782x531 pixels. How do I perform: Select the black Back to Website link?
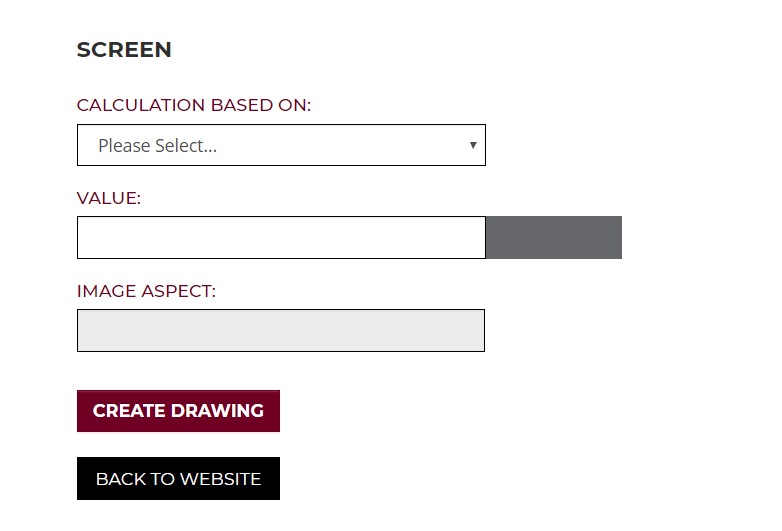[x=178, y=479]
